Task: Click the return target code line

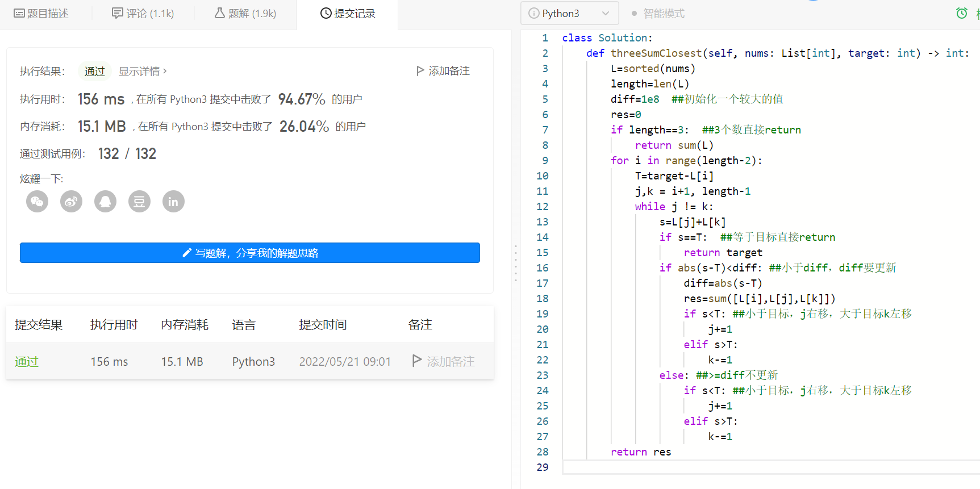Action: [723, 253]
